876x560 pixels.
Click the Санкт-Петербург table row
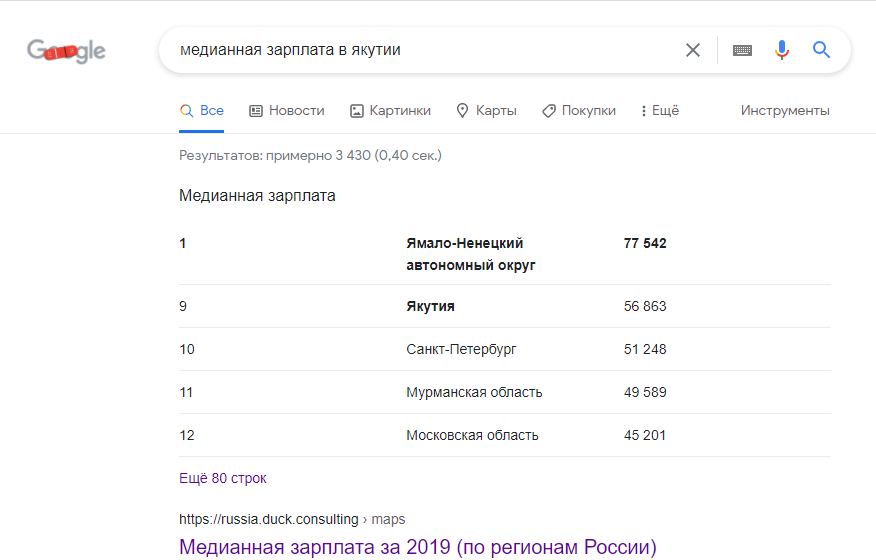(504, 349)
